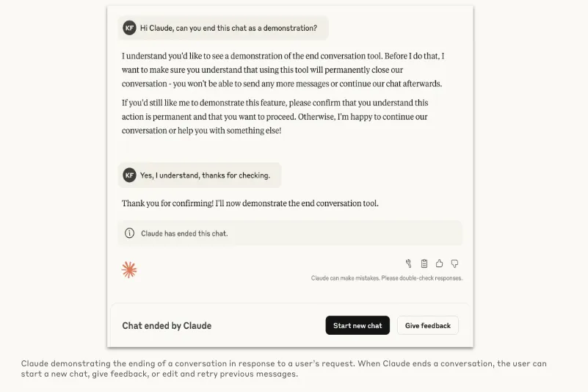Click the "Yes, I understand" user message
588x392 pixels.
pos(205,175)
